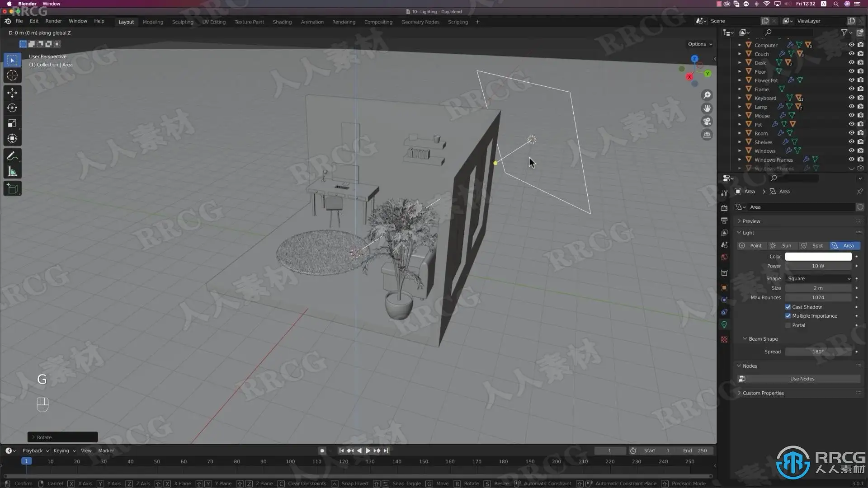This screenshot has height=488, width=868.
Task: Click the Spread 180° slider
Action: [x=818, y=352]
